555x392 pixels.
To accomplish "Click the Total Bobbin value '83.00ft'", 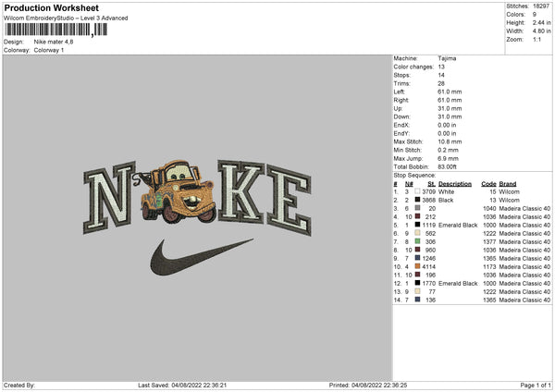I will (448, 166).
